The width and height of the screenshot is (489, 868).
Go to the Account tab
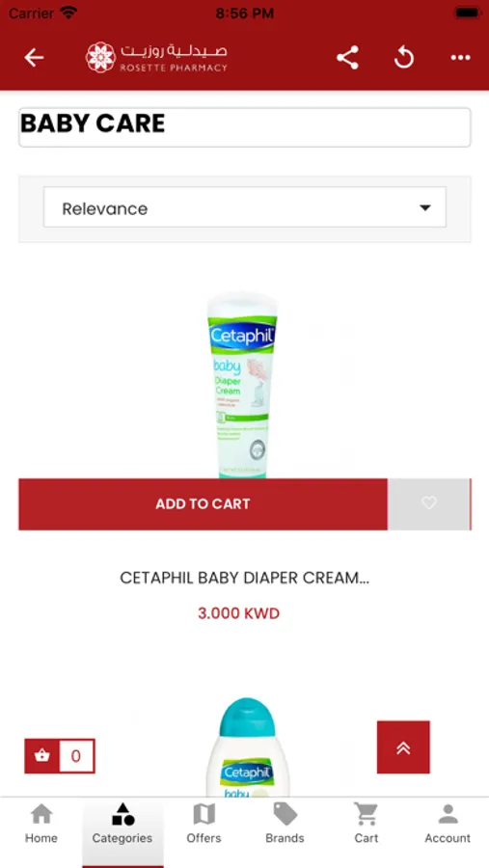[x=448, y=824]
